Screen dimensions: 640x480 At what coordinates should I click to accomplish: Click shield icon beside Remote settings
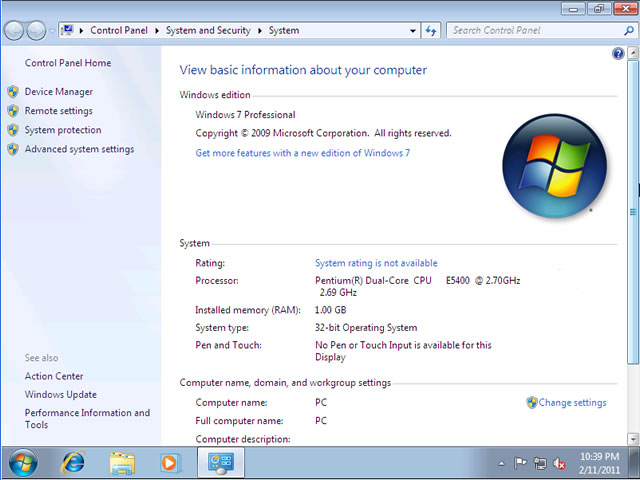point(13,111)
